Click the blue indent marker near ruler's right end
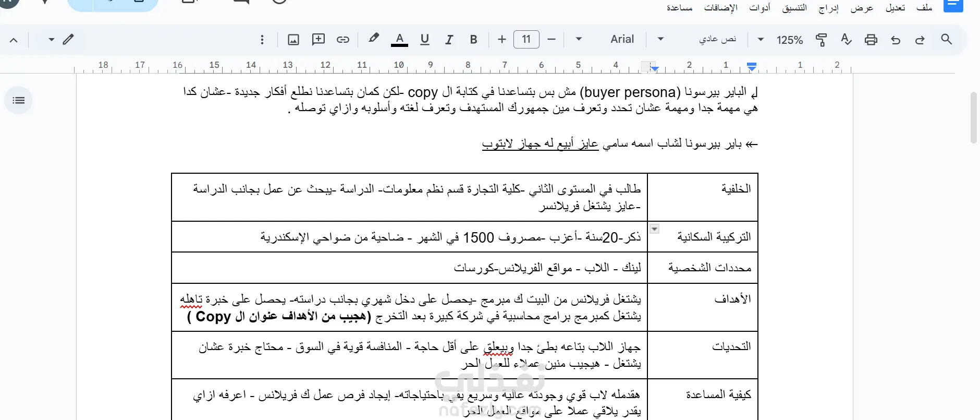980x420 pixels. 752,66
